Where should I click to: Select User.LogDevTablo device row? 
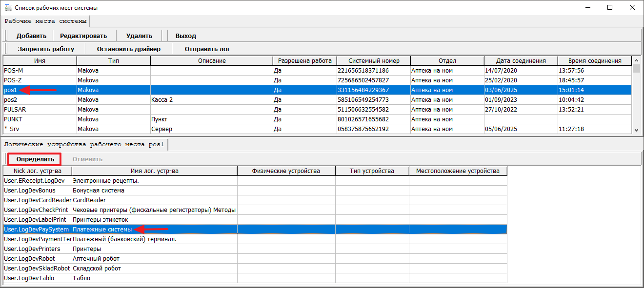(255, 278)
